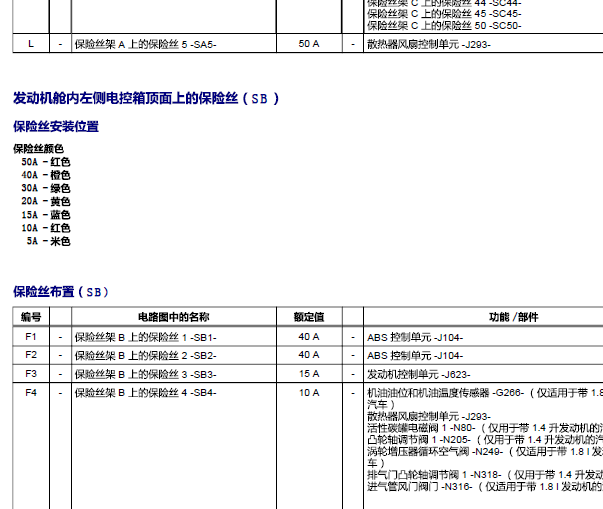The width and height of the screenshot is (603, 509).
Task: Click 保险丝架 C 上的保险丝 50 -SC50- line
Action: tap(444, 25)
